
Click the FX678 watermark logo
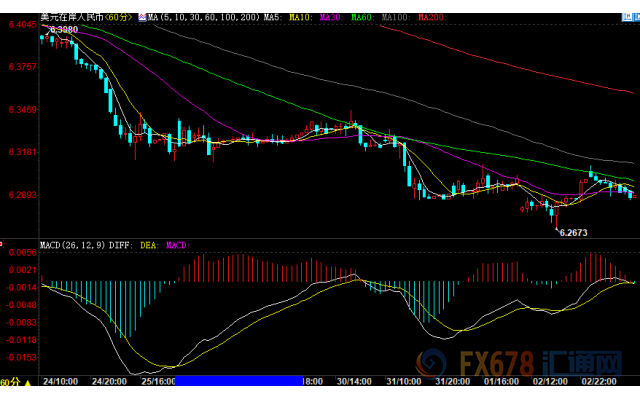click(518, 363)
